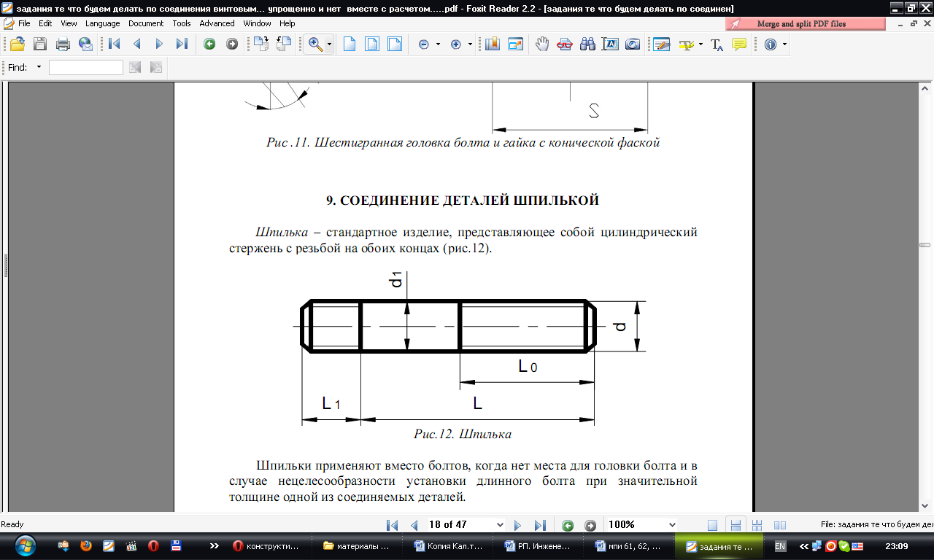Click Find Previous button beside search box
Screen dimensions: 934x560
pyautogui.click(x=135, y=67)
